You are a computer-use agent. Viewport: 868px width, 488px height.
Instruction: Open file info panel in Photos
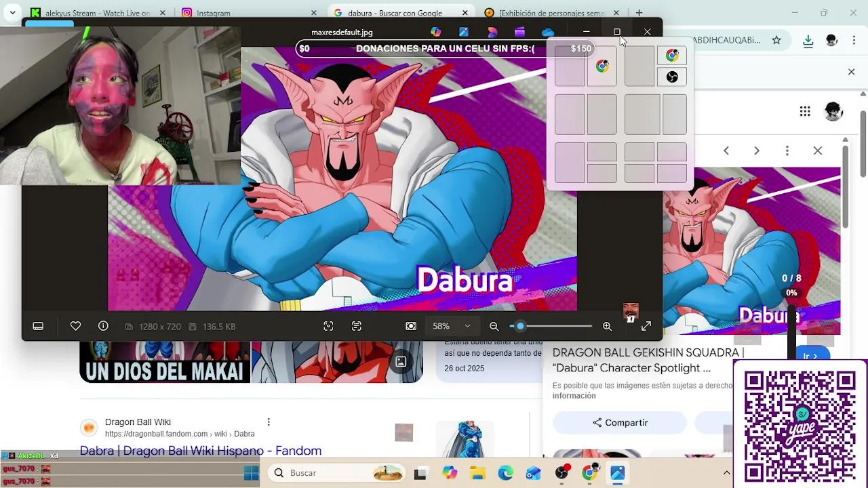[103, 326]
